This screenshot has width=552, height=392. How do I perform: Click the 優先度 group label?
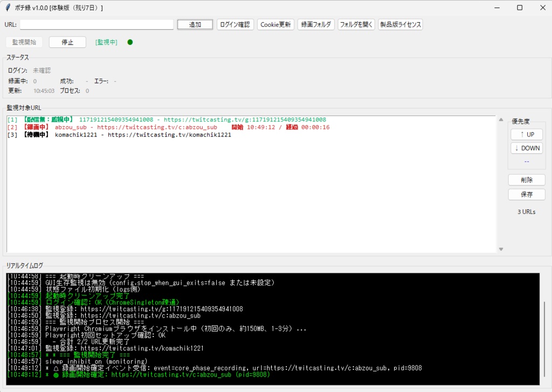tap(521, 121)
